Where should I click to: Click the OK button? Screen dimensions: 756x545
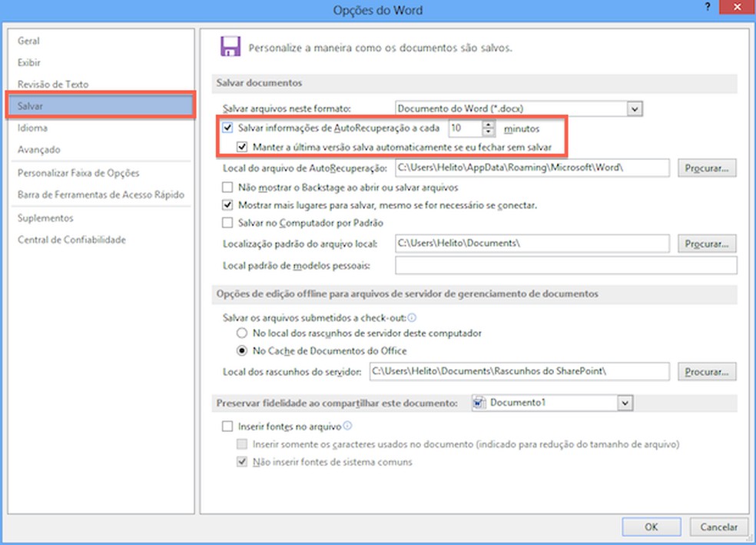coord(651,527)
